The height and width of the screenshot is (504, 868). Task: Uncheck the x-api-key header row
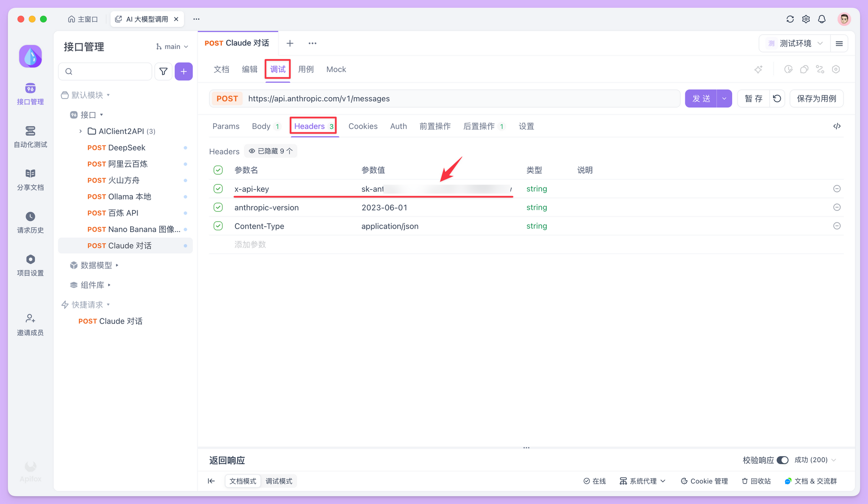pos(218,189)
